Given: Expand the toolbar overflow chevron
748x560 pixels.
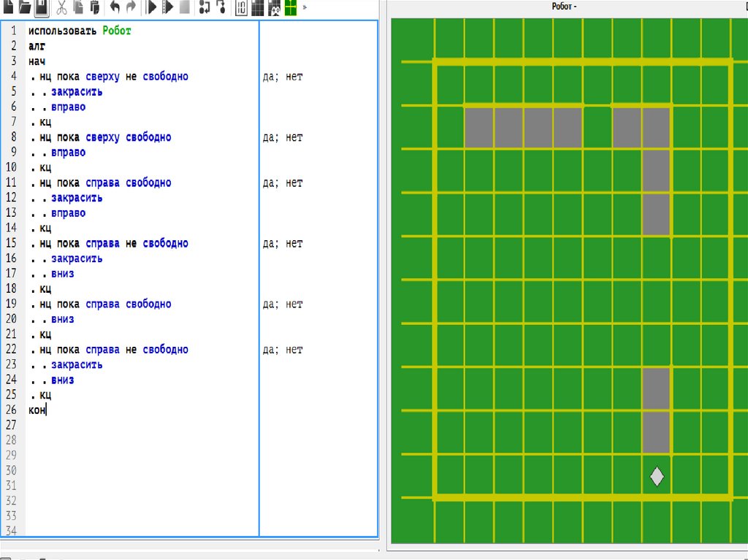Looking at the screenshot, I should [x=305, y=7].
